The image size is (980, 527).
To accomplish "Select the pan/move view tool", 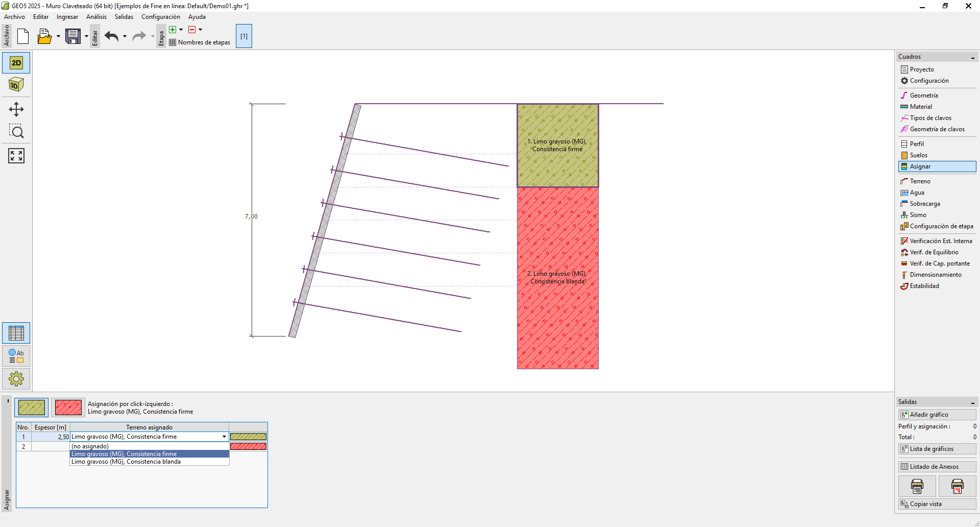I will click(16, 109).
